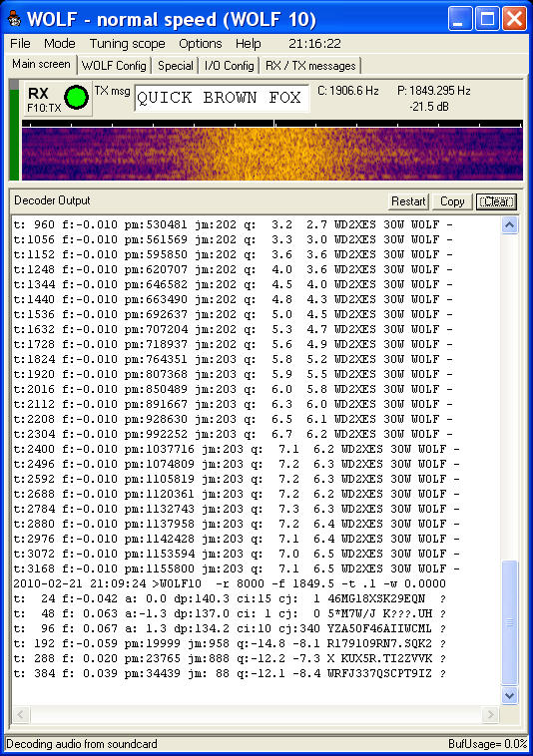
Task: Click decoder line starting t:2784
Action: (x=237, y=509)
